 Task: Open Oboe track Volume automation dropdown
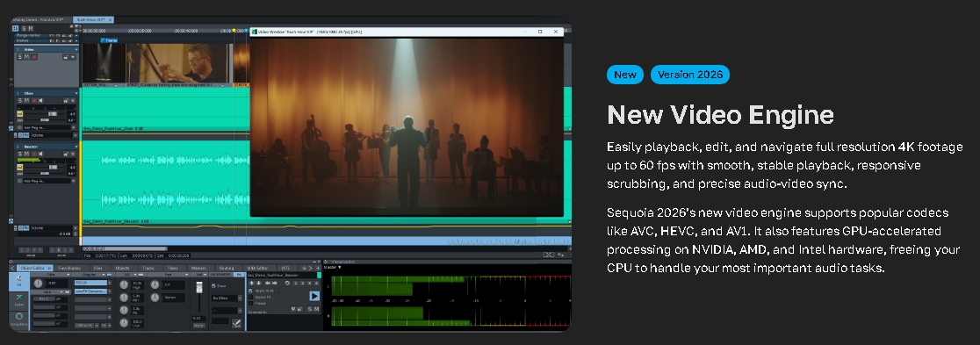point(75,135)
